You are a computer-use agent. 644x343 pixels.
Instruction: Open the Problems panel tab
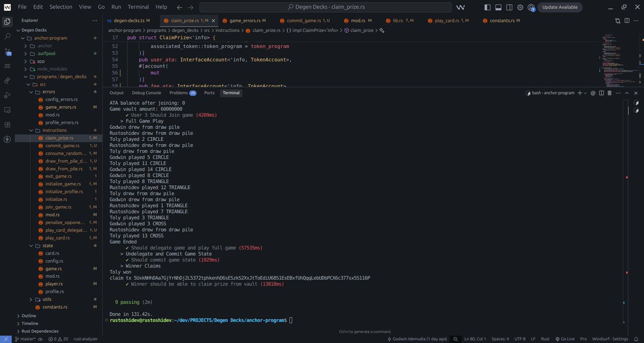pyautogui.click(x=183, y=93)
